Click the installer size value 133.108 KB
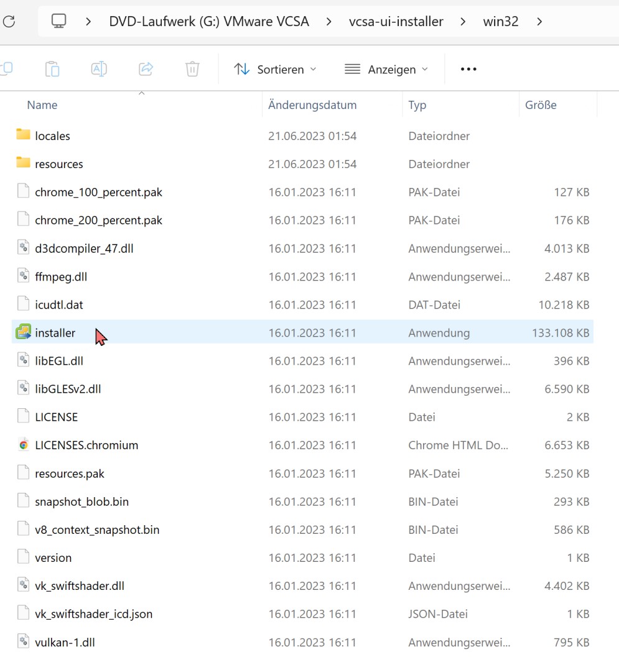The width and height of the screenshot is (619, 672). tap(561, 333)
